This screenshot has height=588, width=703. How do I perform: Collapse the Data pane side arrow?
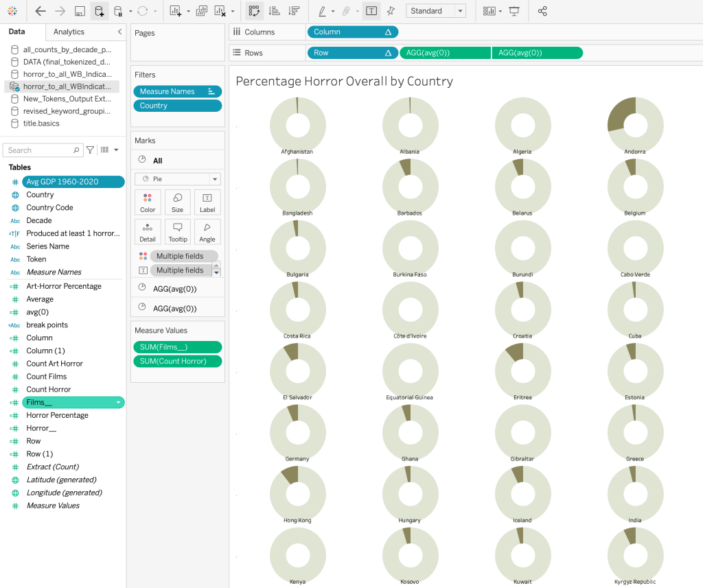coord(119,32)
